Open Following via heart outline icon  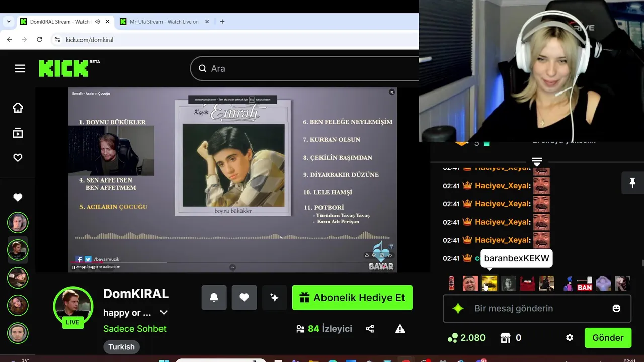click(18, 158)
